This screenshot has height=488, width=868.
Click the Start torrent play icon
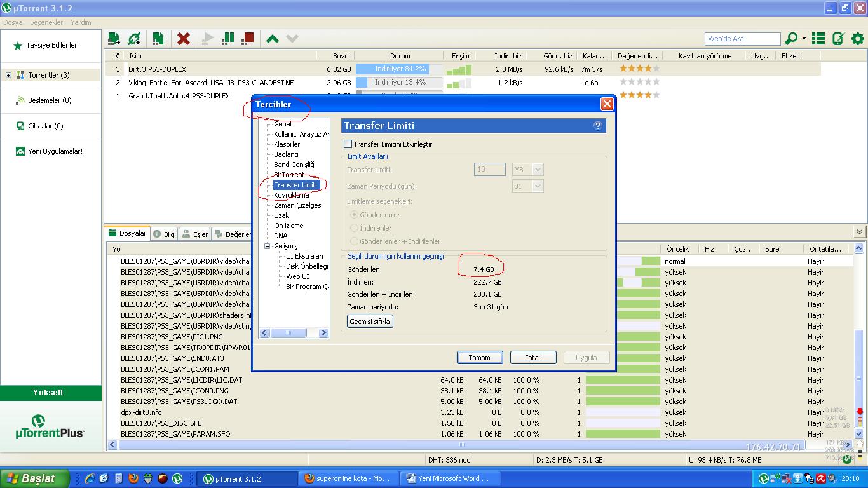point(207,39)
